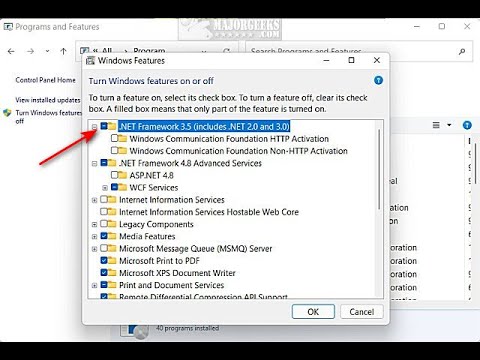Select Internet Information Services Hostable Web Core label
The width and height of the screenshot is (480, 360).
coord(209,212)
